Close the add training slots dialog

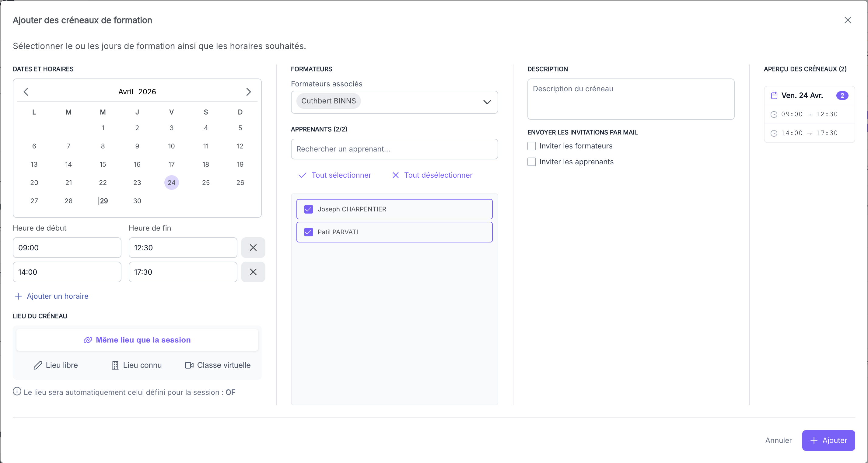click(x=848, y=20)
